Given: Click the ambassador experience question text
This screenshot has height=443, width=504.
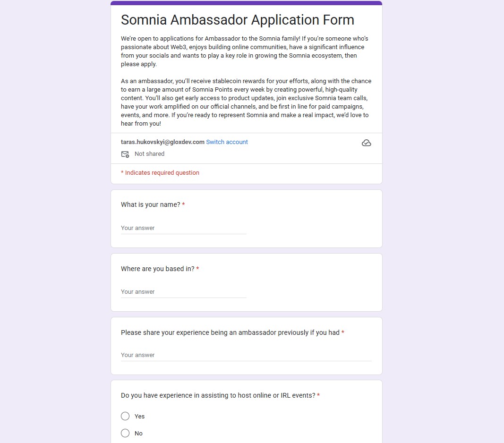Looking at the screenshot, I should [x=230, y=332].
